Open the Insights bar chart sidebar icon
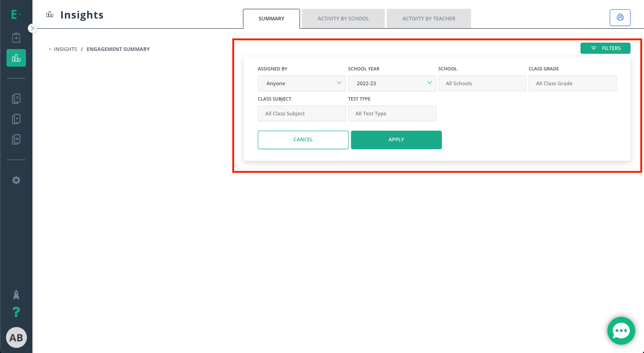 point(16,58)
